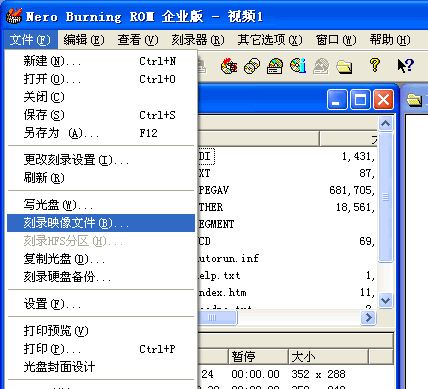Maximize the compilation child window
Image resolution: width=428 pixels, height=389 pixels.
(360, 100)
